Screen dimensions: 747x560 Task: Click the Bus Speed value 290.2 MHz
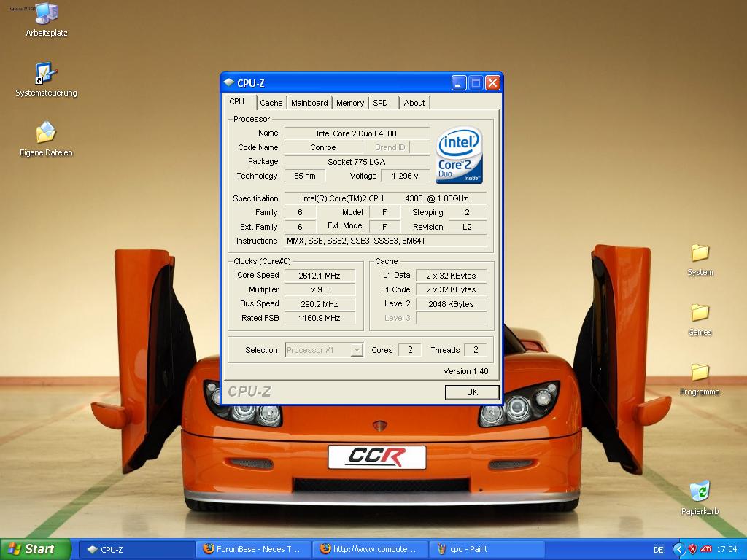320,304
